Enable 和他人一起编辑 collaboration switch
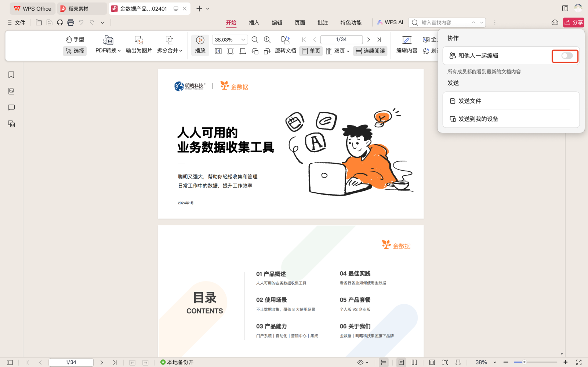588x367 pixels. click(567, 56)
